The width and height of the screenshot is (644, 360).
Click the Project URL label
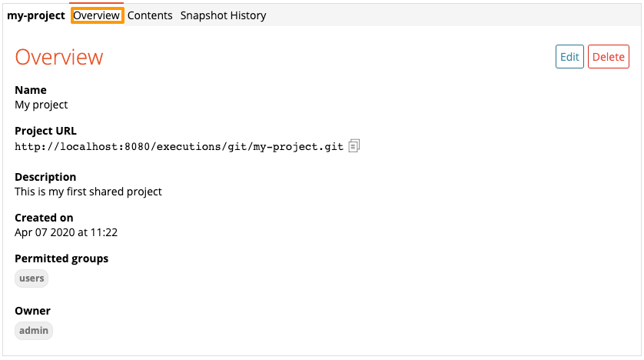[45, 131]
